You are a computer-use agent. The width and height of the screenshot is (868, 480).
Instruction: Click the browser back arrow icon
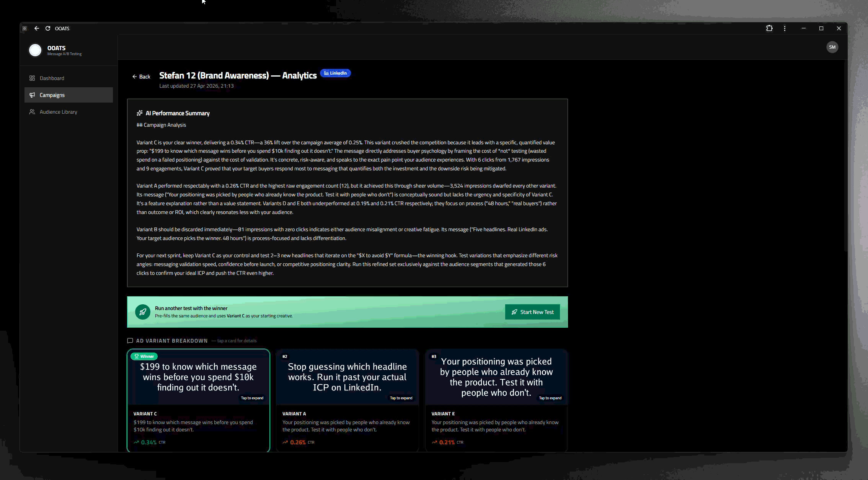coord(37,28)
